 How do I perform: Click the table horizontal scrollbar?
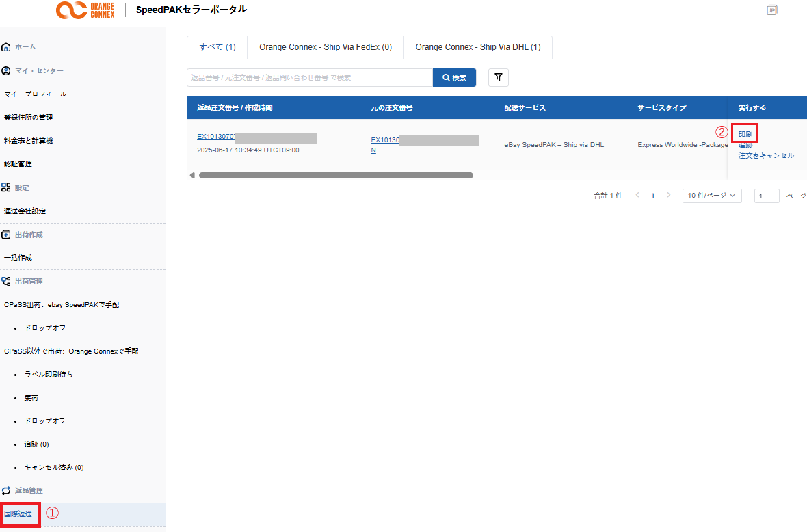[336, 176]
